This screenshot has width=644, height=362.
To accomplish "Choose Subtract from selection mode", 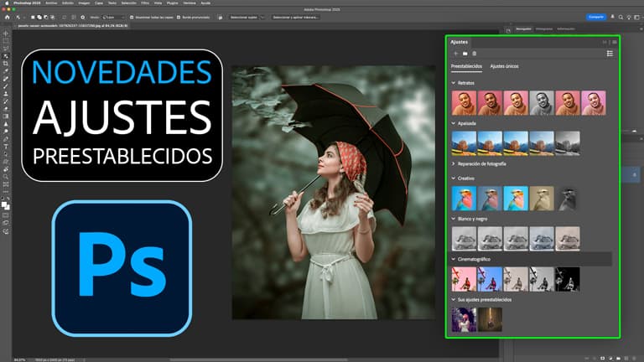I will click(x=45, y=18).
